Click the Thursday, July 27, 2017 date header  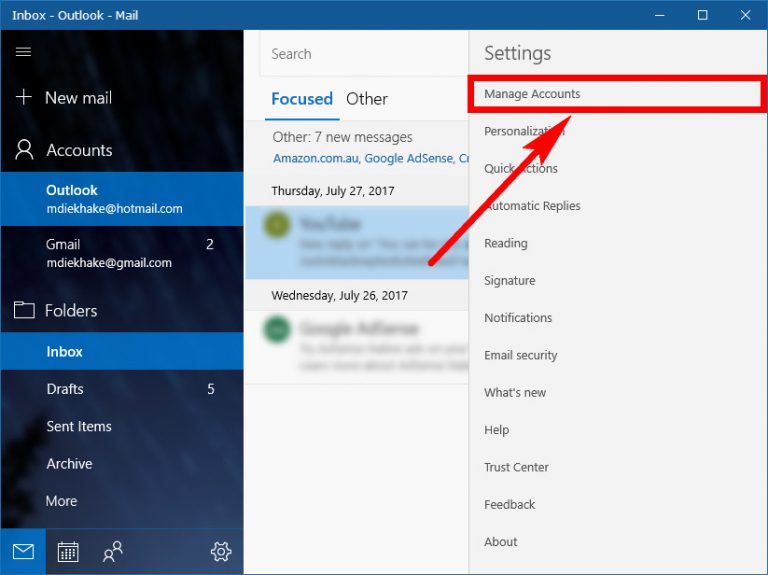click(x=333, y=191)
